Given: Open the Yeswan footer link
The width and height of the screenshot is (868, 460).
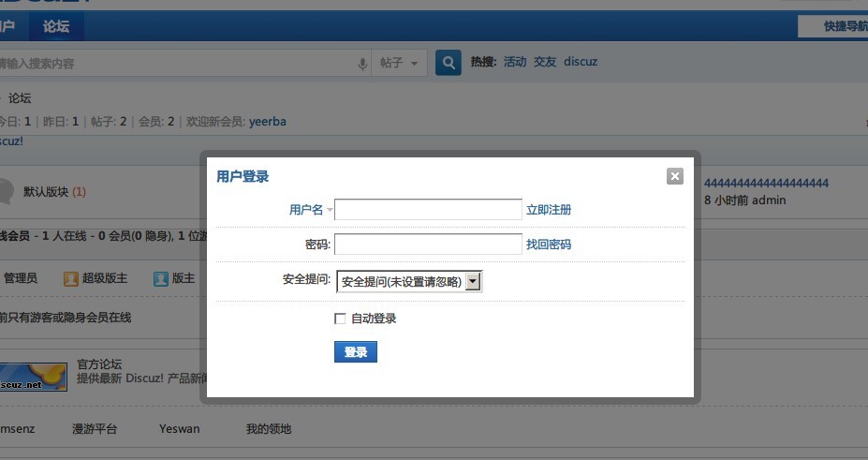Looking at the screenshot, I should pos(180,428).
